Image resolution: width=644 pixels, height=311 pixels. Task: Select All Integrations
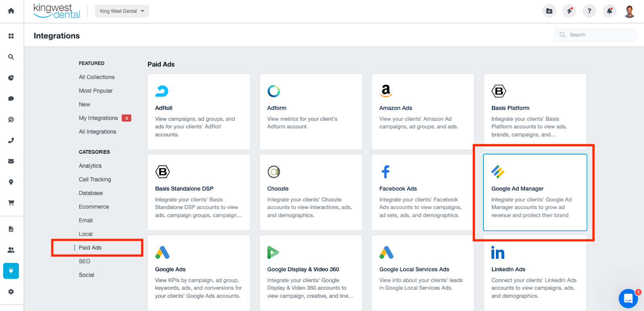97,132
